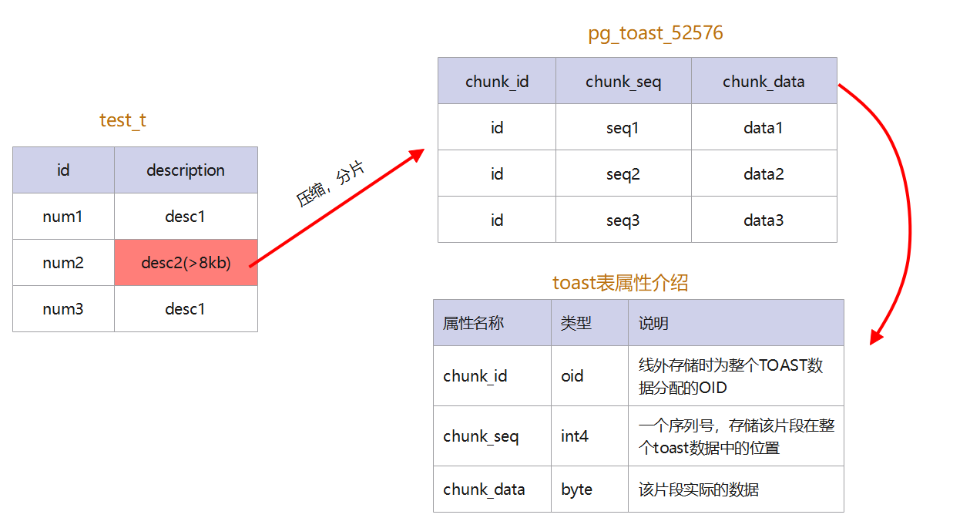
Task: Select the seq1 cell
Action: 623,127
